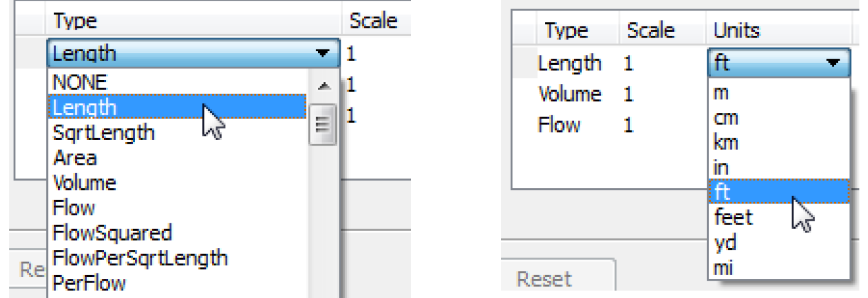Viewport: 868px width, 298px height.
Task: Choose yd from the units options
Action: 724,242
